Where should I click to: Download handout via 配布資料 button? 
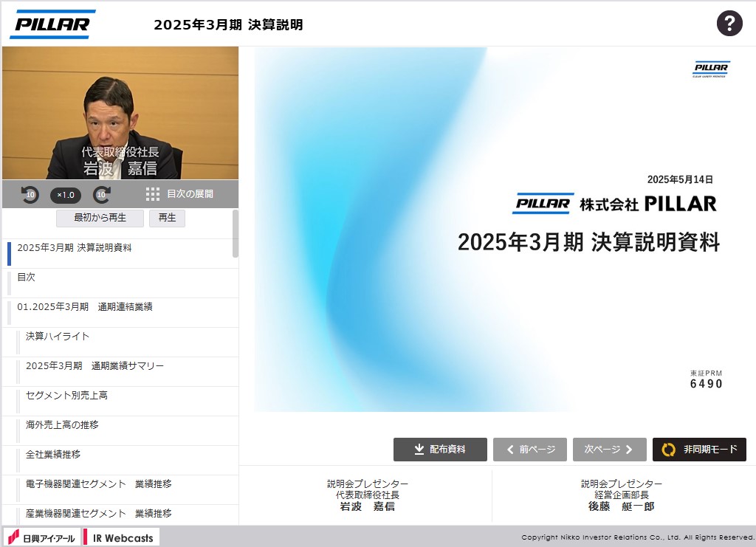[x=440, y=449]
